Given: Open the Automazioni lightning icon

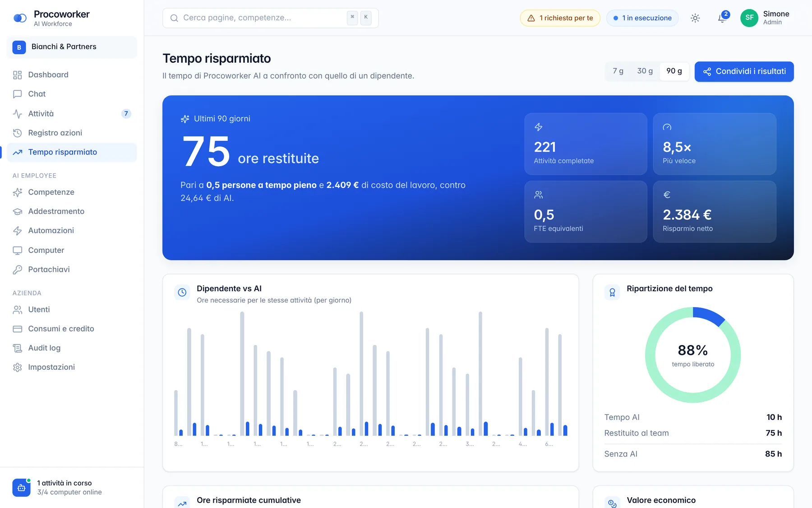Looking at the screenshot, I should click(18, 231).
